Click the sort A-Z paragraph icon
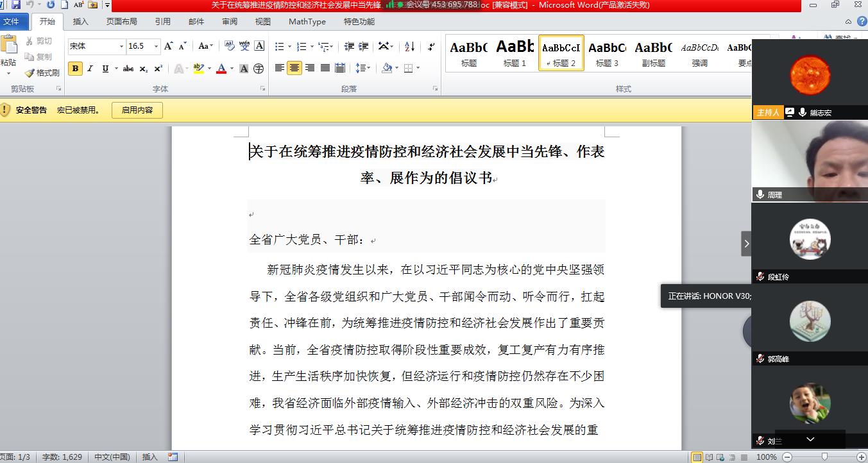Viewport: 868px width, 463px height. point(410,46)
